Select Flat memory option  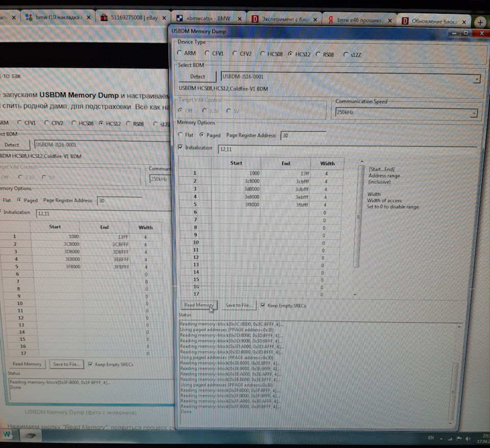180,135
